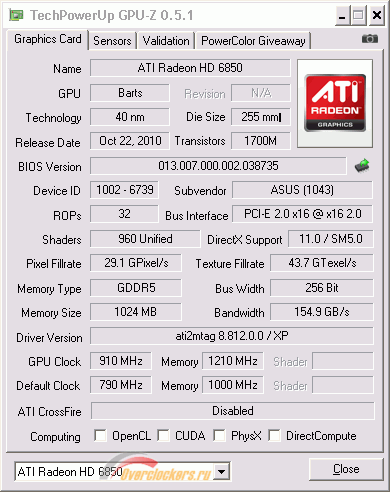Click the empty Shader field in Default Clock row
This screenshot has height=492, width=390.
point(343,385)
